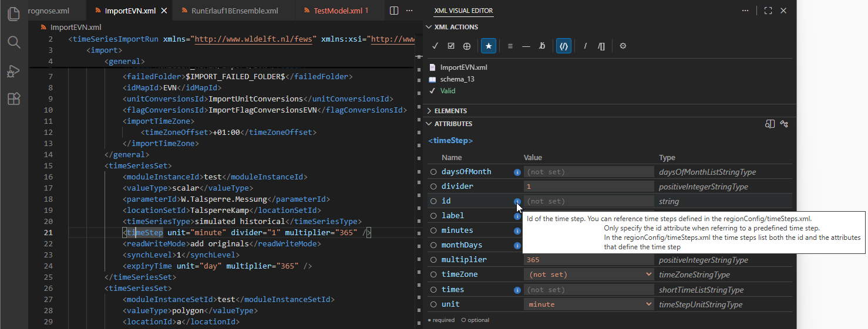The image size is (868, 329).
Task: Close the ImportEVN.xml tab
Action: click(164, 11)
